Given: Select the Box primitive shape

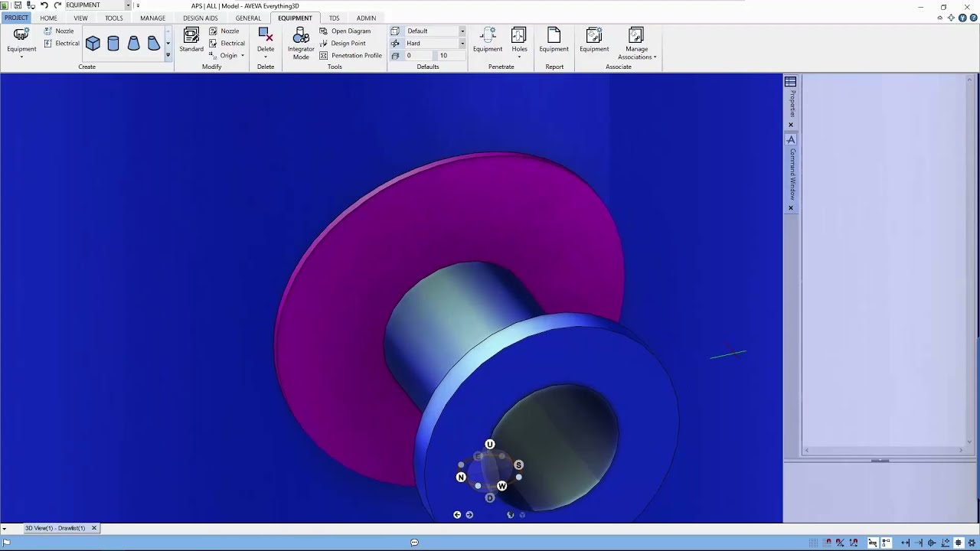Looking at the screenshot, I should point(93,44).
